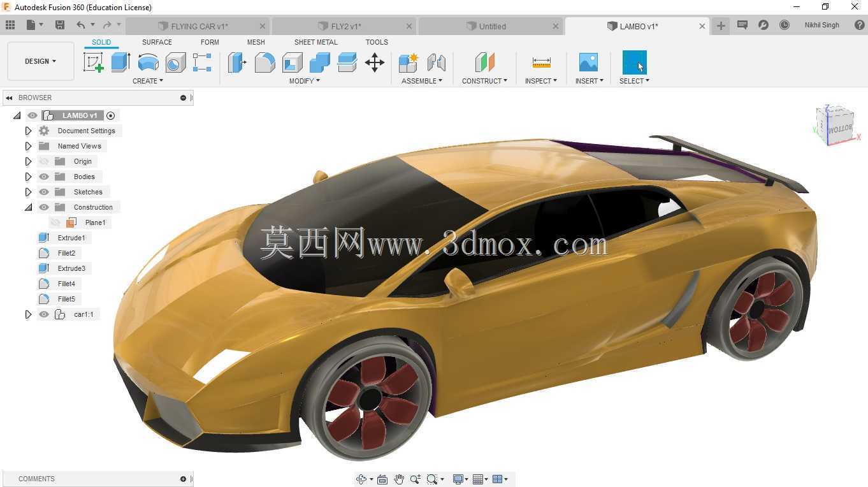Viewport: 868px width, 487px height.
Task: Close the FLY2 v1 document tab
Action: 409,26
